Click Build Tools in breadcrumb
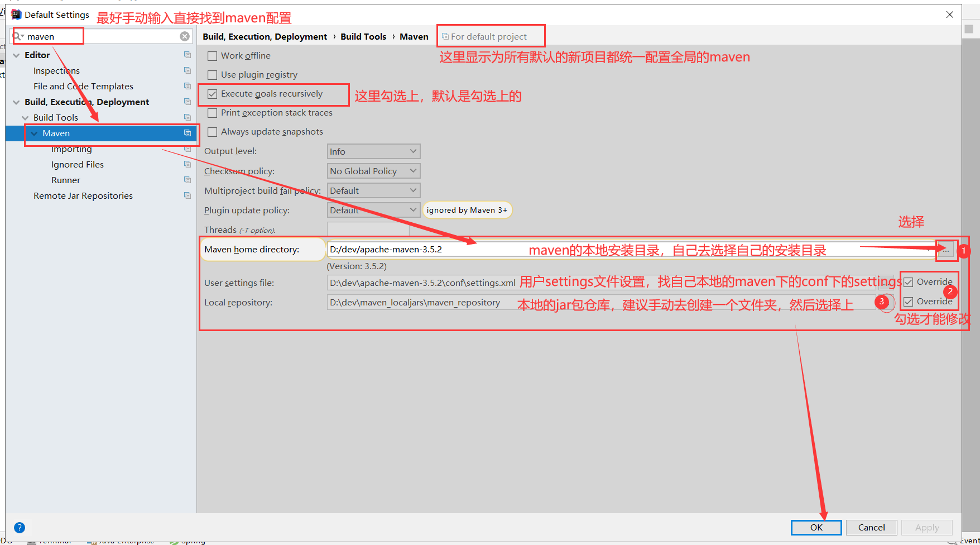980x545 pixels. [x=363, y=36]
